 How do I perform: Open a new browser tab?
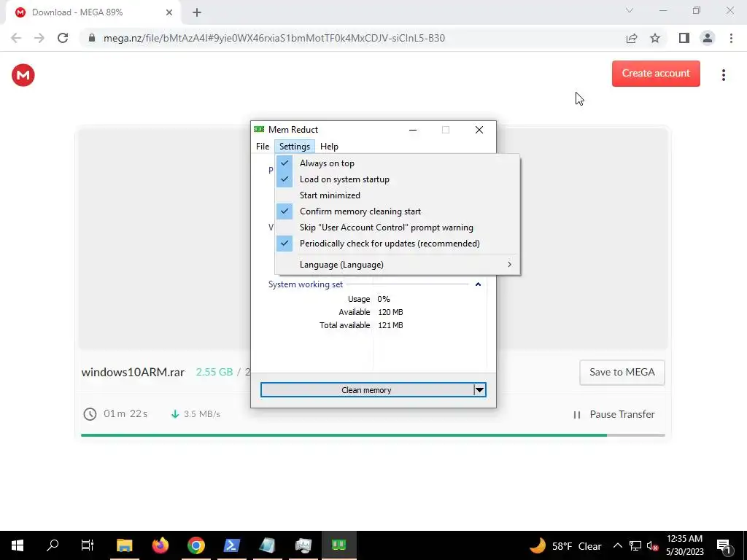[x=197, y=12]
